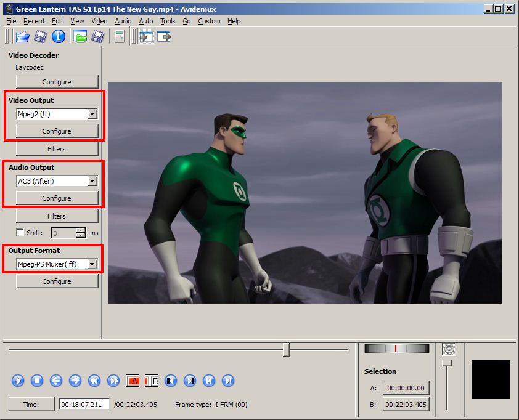
Task: Set selection marker B
Action: [152, 381]
